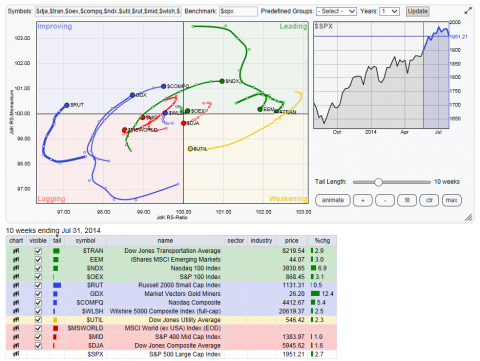Click 'S&P 500 Large Cap Index' cell
Image resolution: width=480 pixels, height=361 pixels.
(185, 354)
